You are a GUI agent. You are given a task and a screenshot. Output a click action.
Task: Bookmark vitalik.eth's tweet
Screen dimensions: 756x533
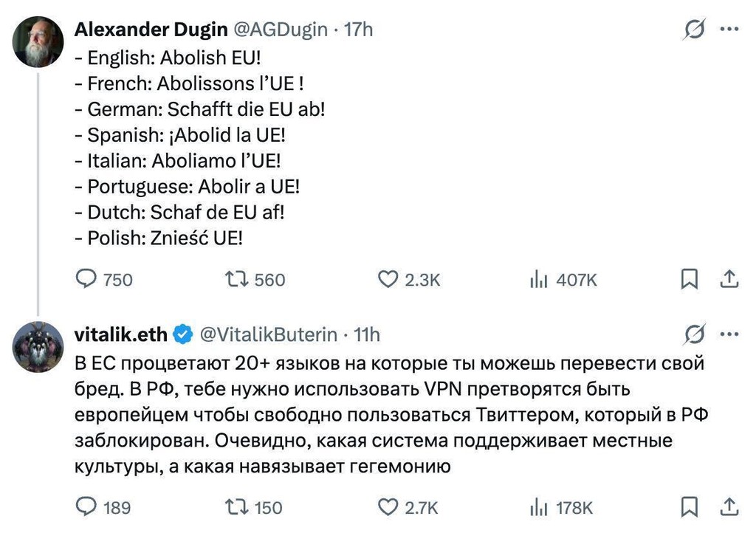(689, 507)
